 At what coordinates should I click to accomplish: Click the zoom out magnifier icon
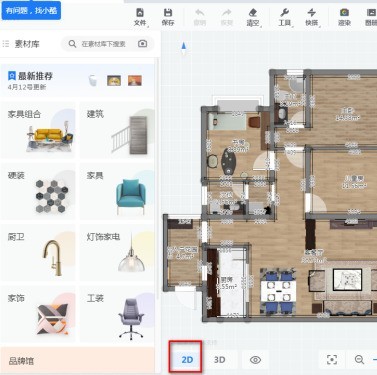[x=359, y=360]
